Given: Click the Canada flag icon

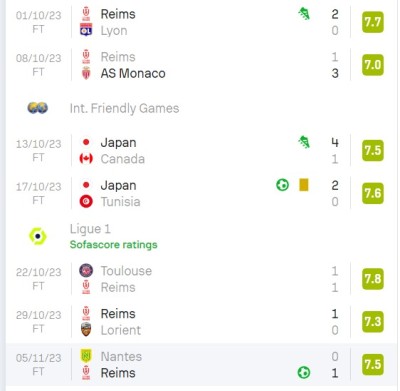Looking at the screenshot, I should tap(86, 159).
